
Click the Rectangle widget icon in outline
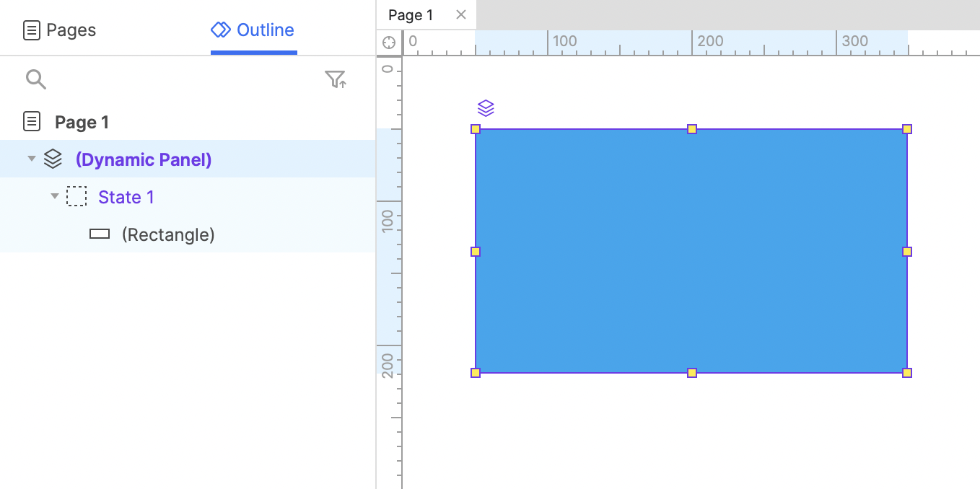tap(100, 234)
